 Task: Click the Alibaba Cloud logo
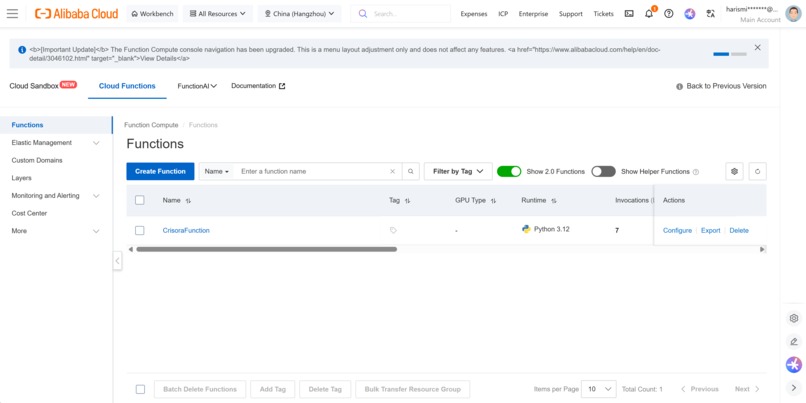point(77,14)
